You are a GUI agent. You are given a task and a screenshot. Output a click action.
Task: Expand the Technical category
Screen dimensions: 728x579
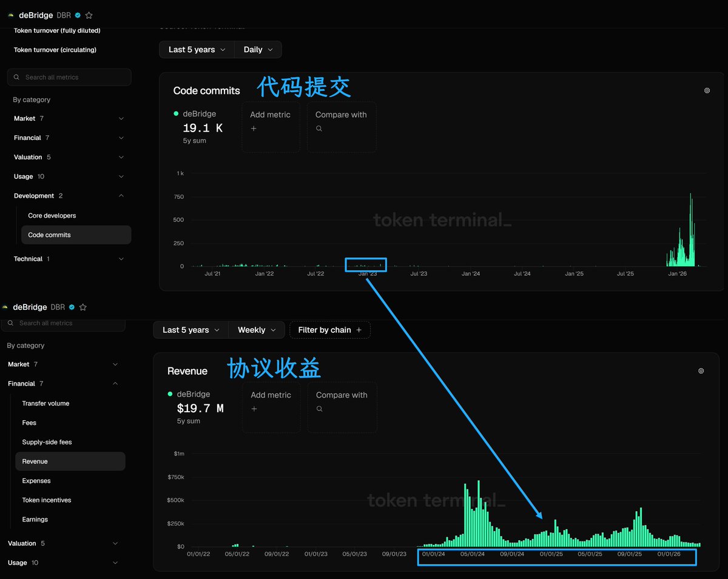69,259
